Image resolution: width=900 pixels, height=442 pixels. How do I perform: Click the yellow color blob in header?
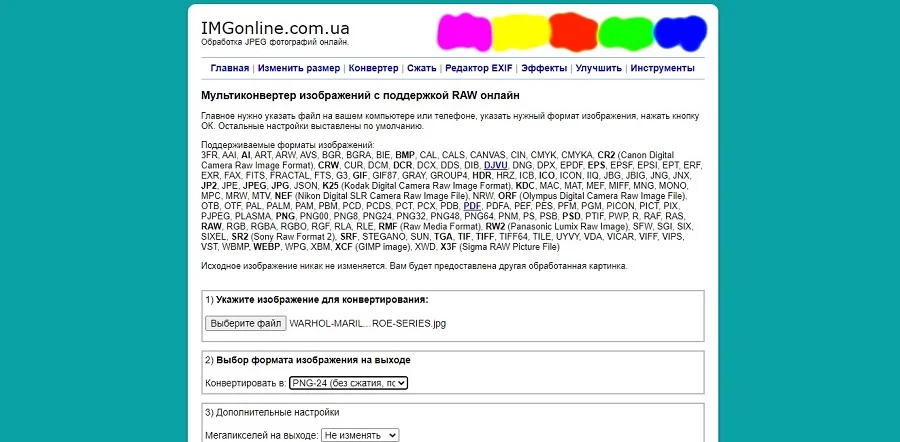pos(520,32)
